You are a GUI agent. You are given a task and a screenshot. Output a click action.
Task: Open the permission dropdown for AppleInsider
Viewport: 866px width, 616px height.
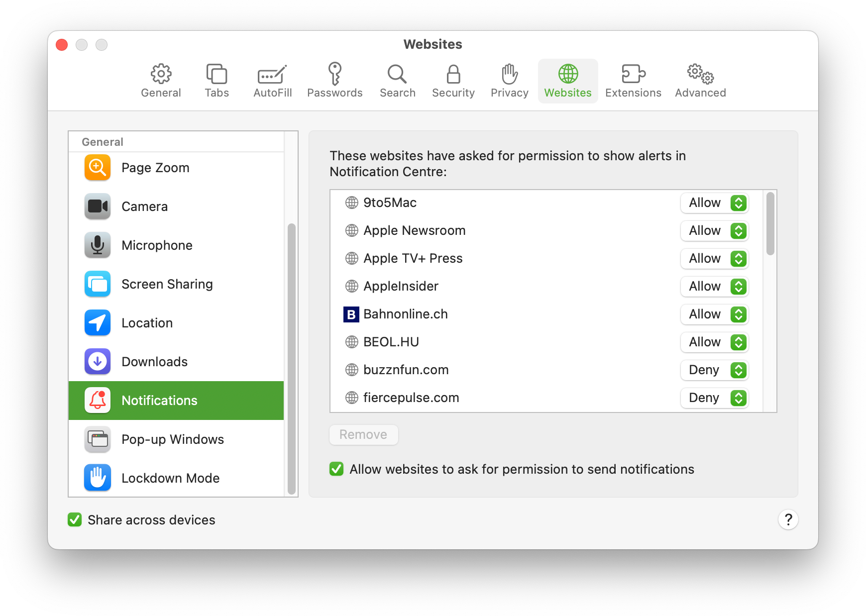[x=715, y=286]
